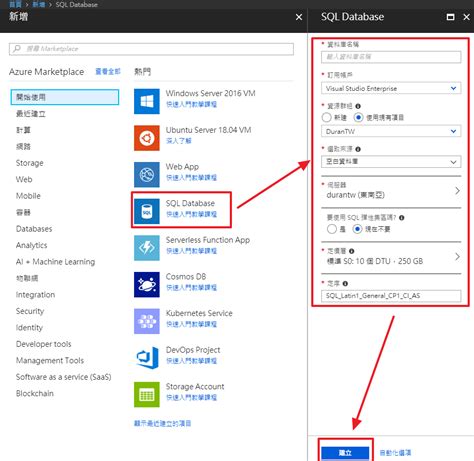Viewport: 474px width, 461px height.
Task: Show info tooltip for resource group
Action: click(358, 106)
